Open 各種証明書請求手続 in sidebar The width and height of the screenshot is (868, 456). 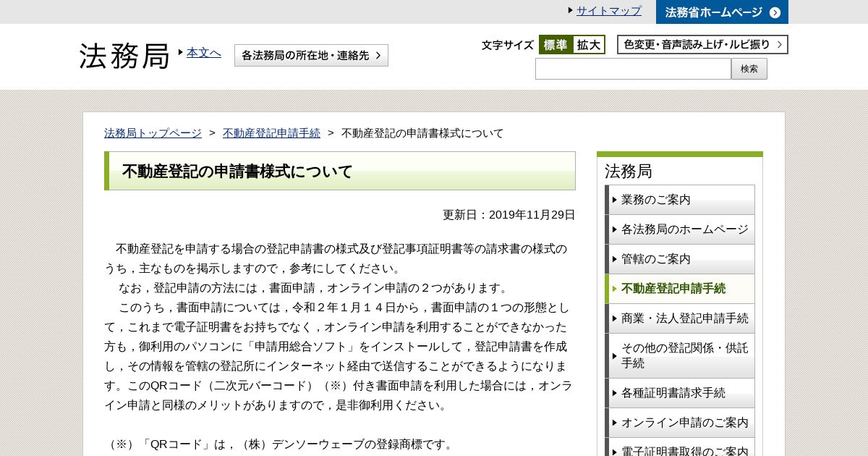point(680,393)
